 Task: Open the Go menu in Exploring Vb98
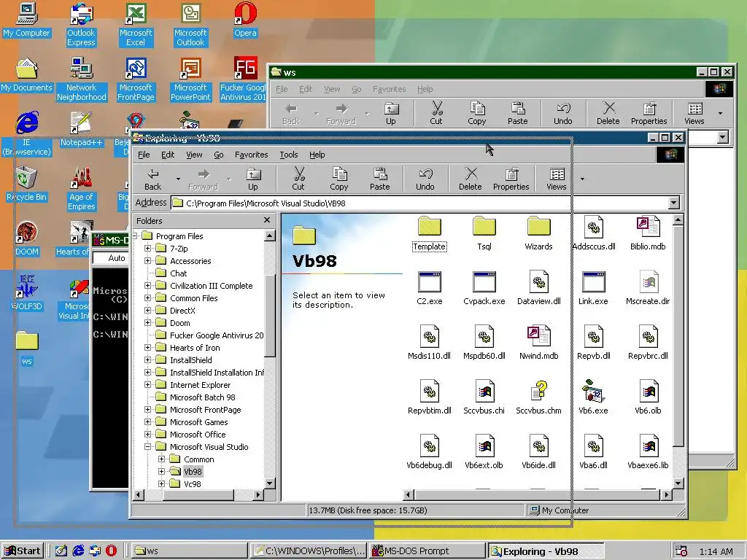pos(219,155)
